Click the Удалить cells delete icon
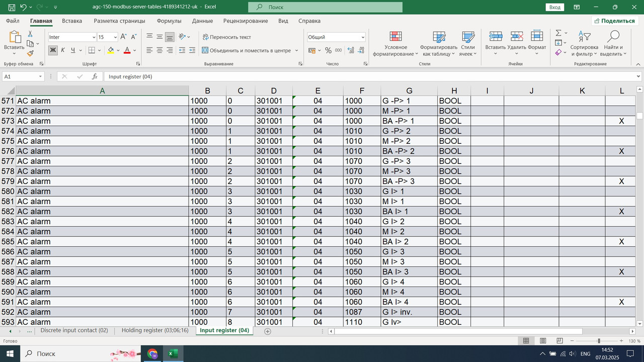The image size is (644, 362). click(x=517, y=37)
